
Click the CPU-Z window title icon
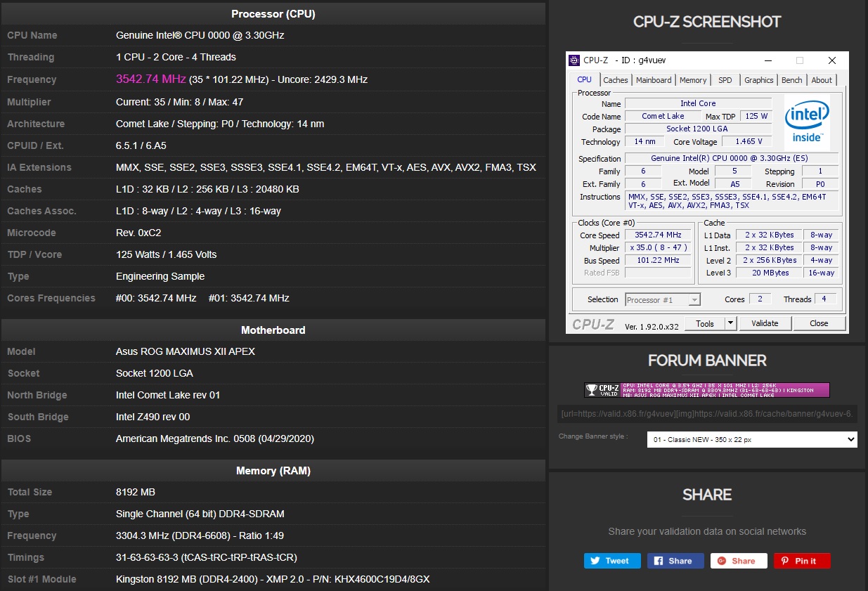pos(574,60)
